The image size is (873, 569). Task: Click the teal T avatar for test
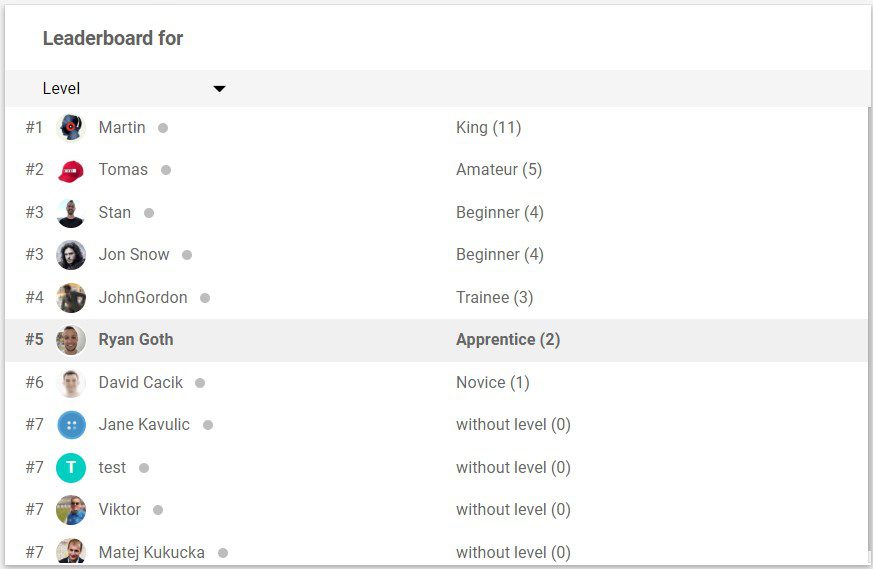point(71,468)
